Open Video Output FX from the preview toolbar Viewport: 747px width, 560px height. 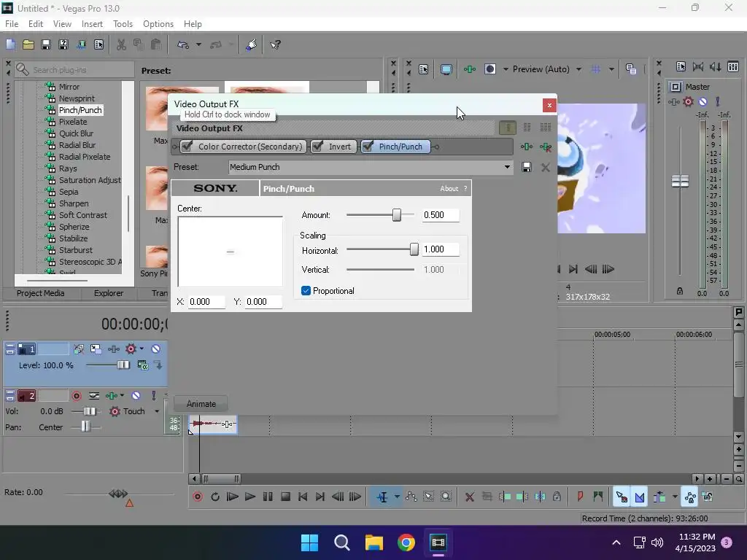point(469,69)
